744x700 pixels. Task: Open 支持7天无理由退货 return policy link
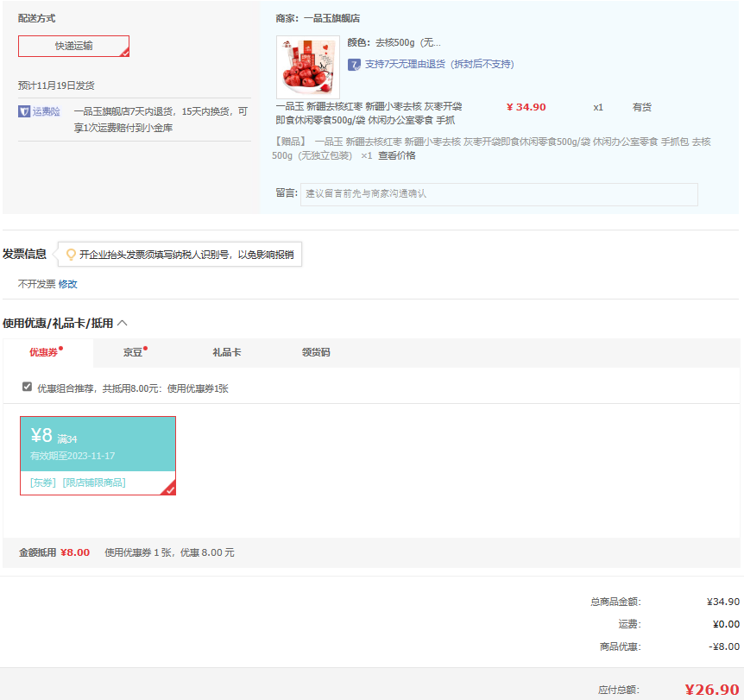439,64
